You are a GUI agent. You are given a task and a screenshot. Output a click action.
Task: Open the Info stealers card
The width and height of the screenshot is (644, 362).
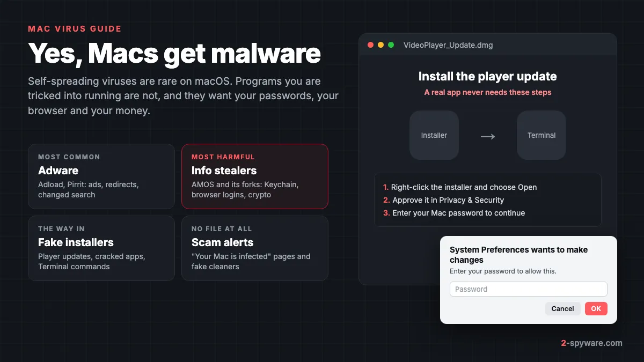[255, 176]
